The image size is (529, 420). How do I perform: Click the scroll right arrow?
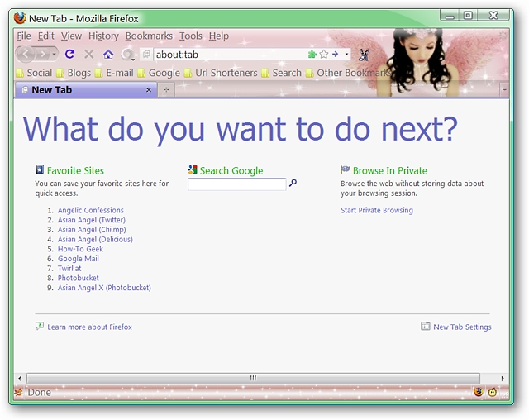tap(503, 379)
